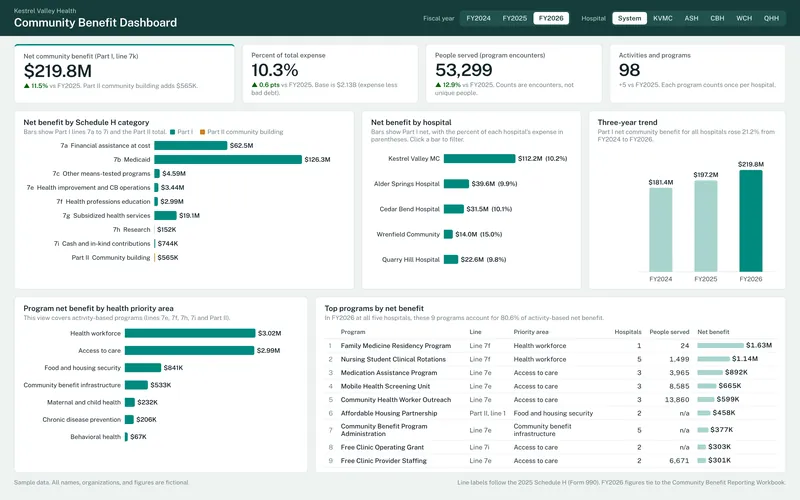The image size is (800, 500).
Task: Click the Net benefit column header
Action: [x=713, y=332]
